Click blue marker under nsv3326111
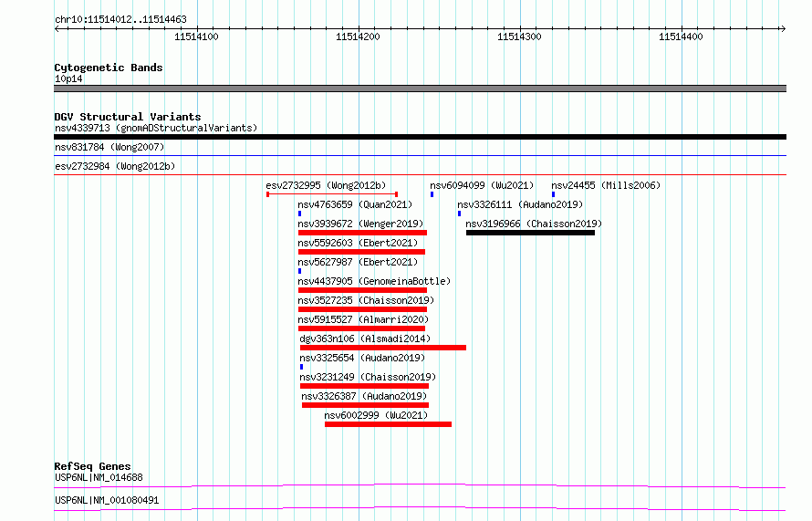812x521 pixels. pyautogui.click(x=459, y=214)
